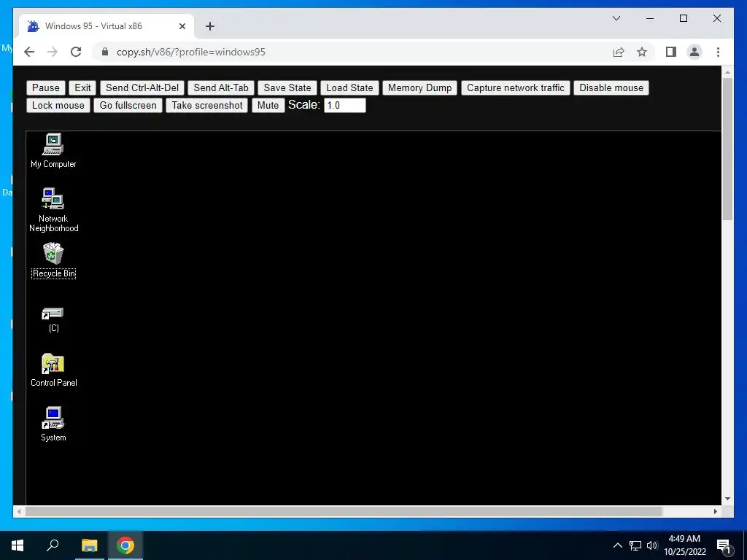The image size is (747, 560).
Task: Click the horizontal scrollbar left arrow
Action: point(19,511)
